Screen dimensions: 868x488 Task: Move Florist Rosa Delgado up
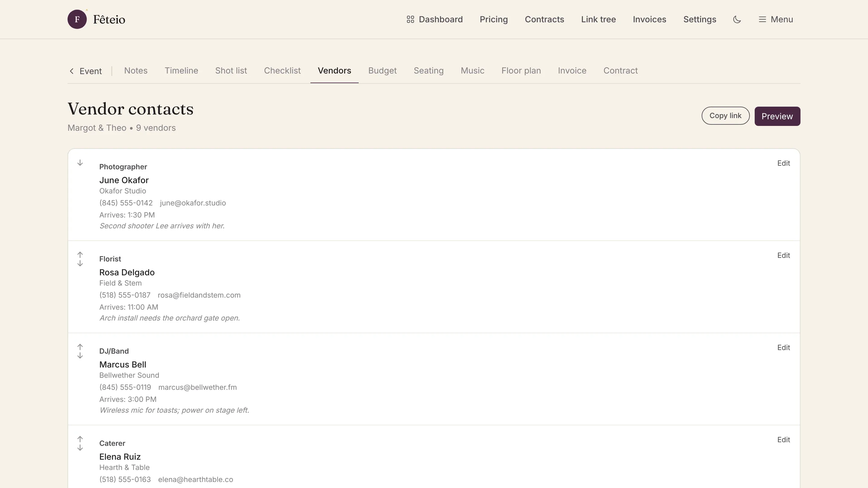(x=80, y=255)
